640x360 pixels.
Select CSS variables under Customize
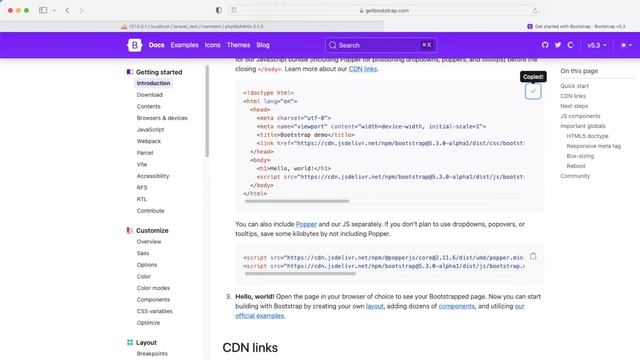(154, 311)
